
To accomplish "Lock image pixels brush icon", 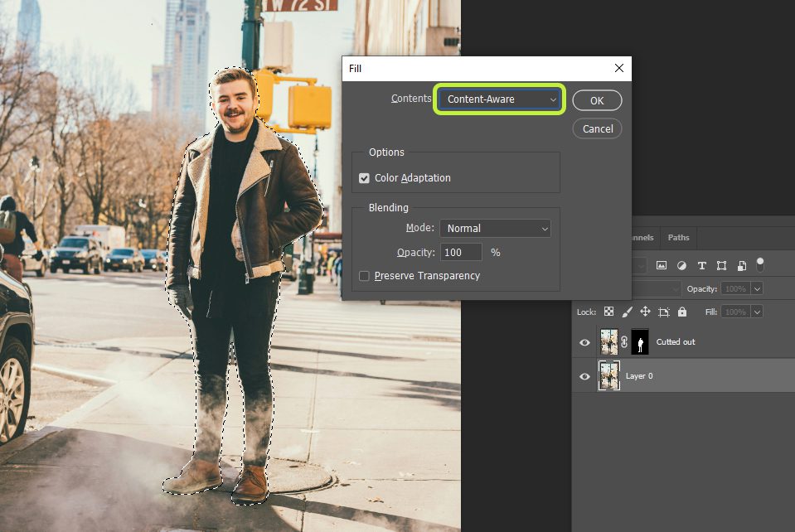I will [x=628, y=312].
